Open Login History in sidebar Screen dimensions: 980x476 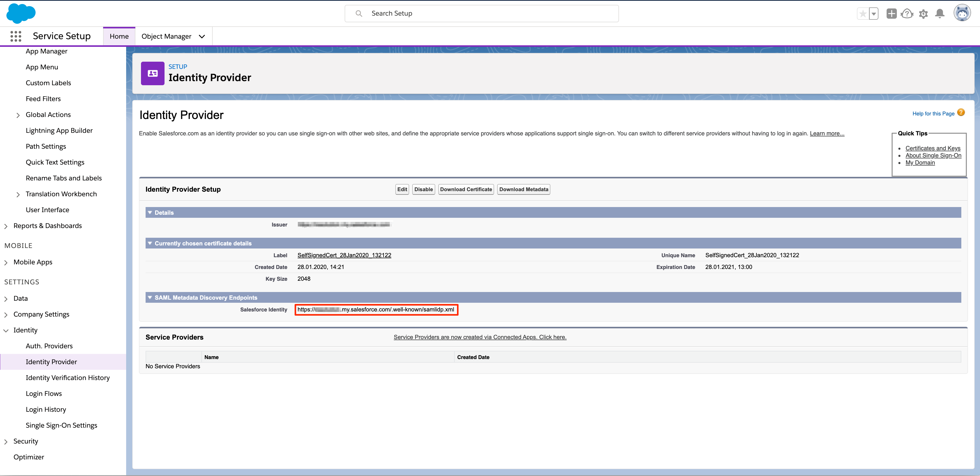point(46,409)
